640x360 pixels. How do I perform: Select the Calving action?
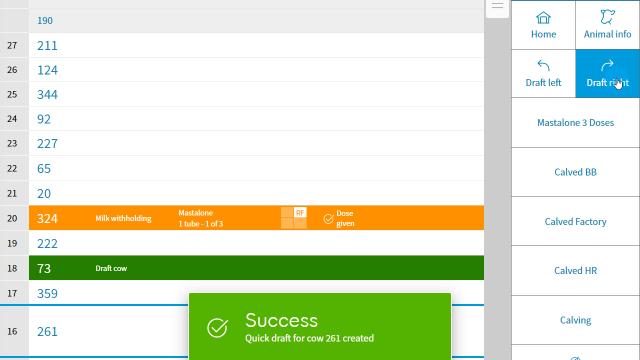pos(575,320)
